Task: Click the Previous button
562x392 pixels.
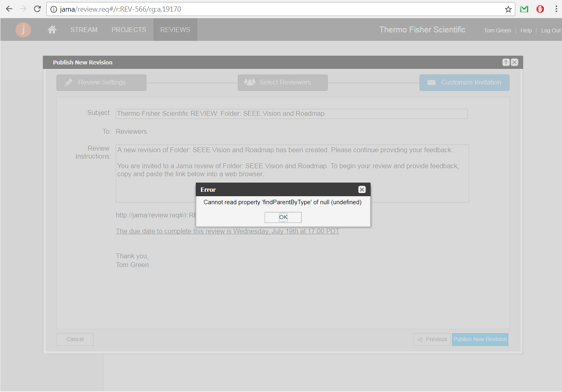Action: pos(432,339)
